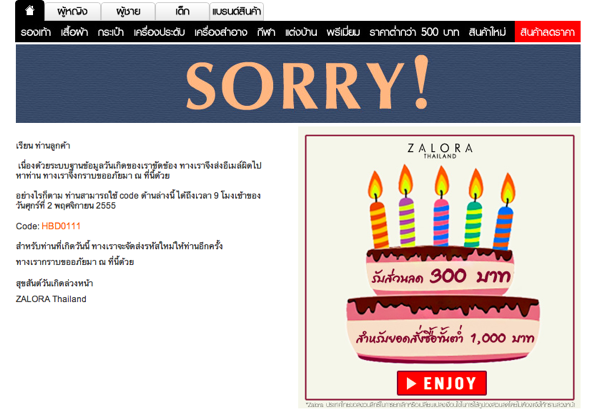The width and height of the screenshot is (600, 410).
Task: Click the red สินค้าลดราคา button
Action: pos(548,32)
